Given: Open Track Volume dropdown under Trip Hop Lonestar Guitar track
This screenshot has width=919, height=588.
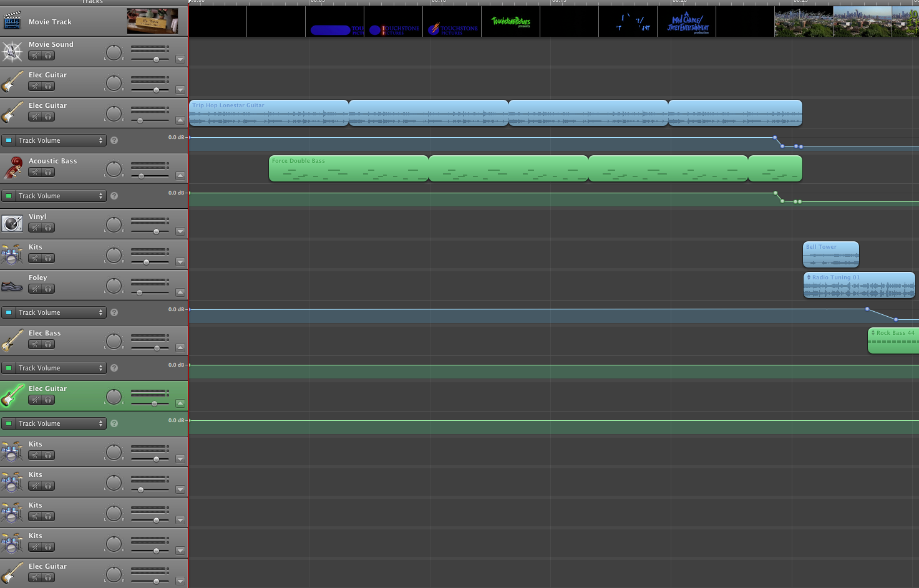Looking at the screenshot, I should coord(61,140).
